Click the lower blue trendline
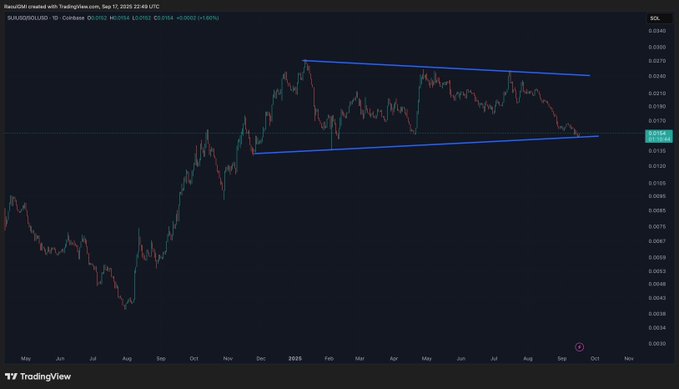The width and height of the screenshot is (679, 389). (427, 145)
